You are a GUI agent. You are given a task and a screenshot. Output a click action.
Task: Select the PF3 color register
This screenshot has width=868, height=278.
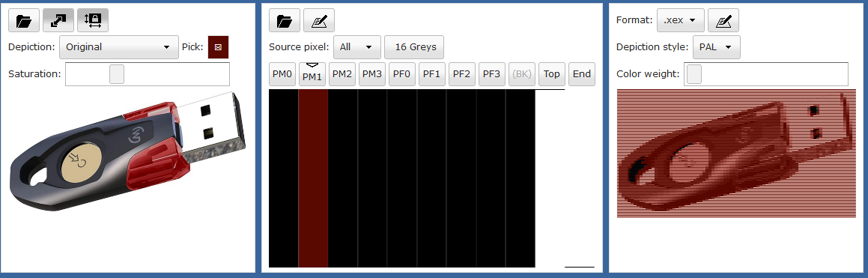click(491, 74)
